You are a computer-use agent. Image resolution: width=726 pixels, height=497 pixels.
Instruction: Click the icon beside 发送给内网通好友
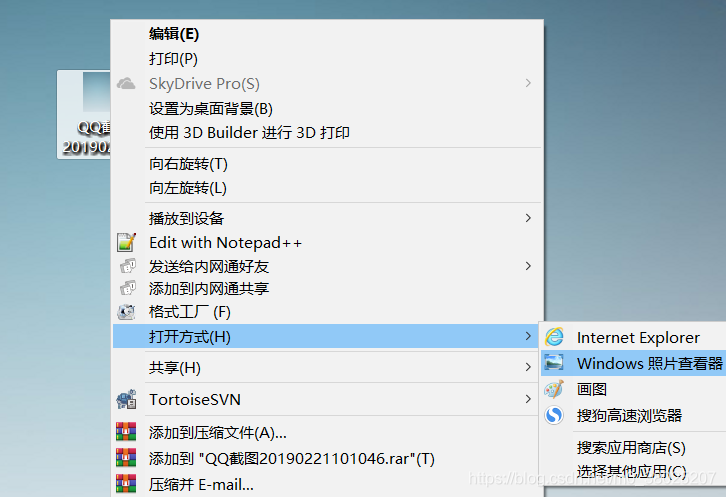coord(127,266)
